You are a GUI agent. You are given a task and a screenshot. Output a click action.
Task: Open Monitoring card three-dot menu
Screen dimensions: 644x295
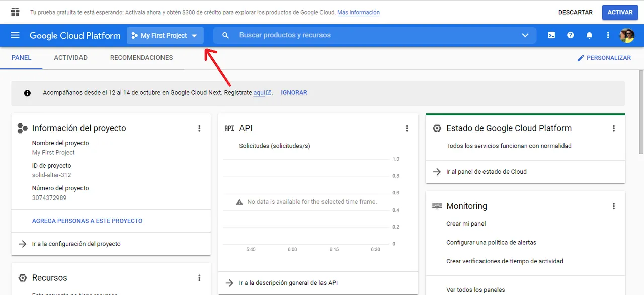pos(614,206)
